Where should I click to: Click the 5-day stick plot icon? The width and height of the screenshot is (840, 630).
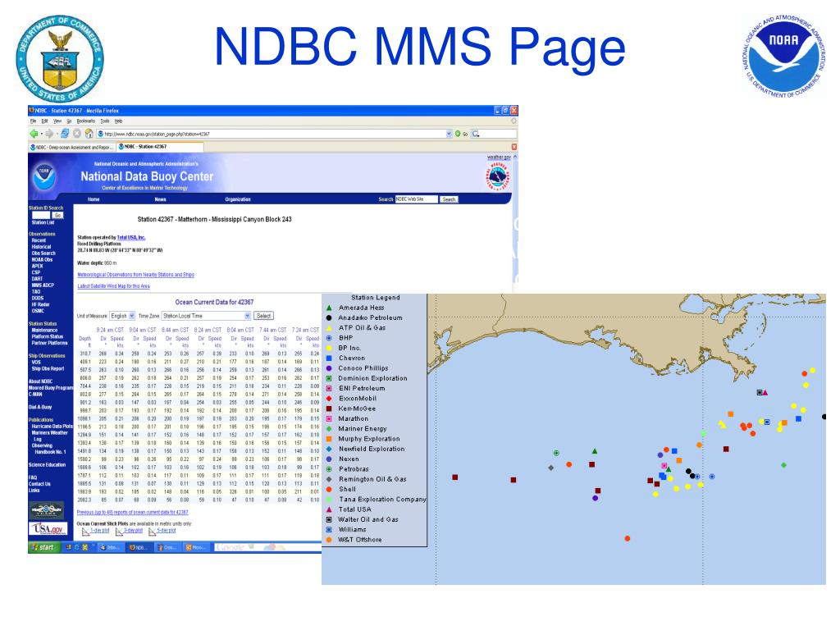click(152, 531)
